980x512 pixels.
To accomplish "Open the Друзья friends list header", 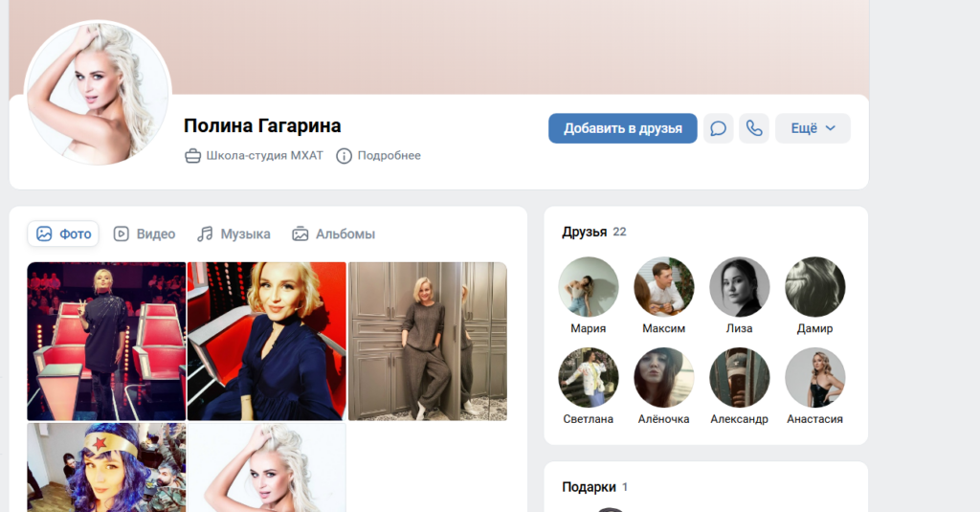I will (x=585, y=232).
